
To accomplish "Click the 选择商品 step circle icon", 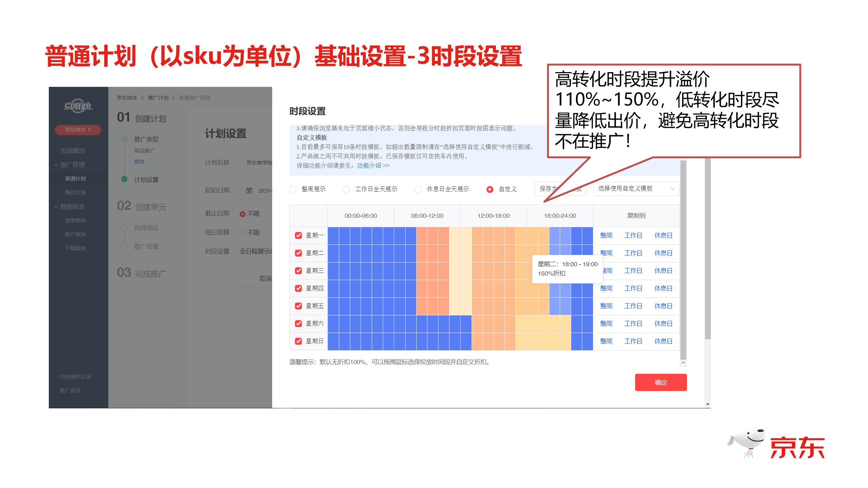I will 124,227.
